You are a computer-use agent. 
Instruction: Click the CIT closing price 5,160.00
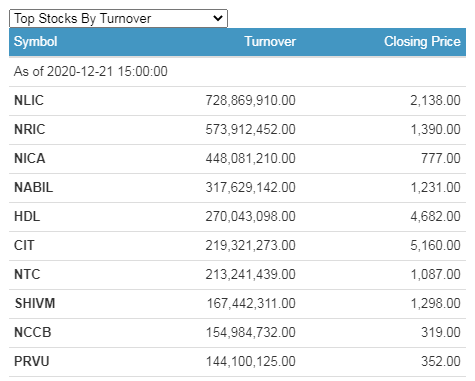pyautogui.click(x=435, y=245)
